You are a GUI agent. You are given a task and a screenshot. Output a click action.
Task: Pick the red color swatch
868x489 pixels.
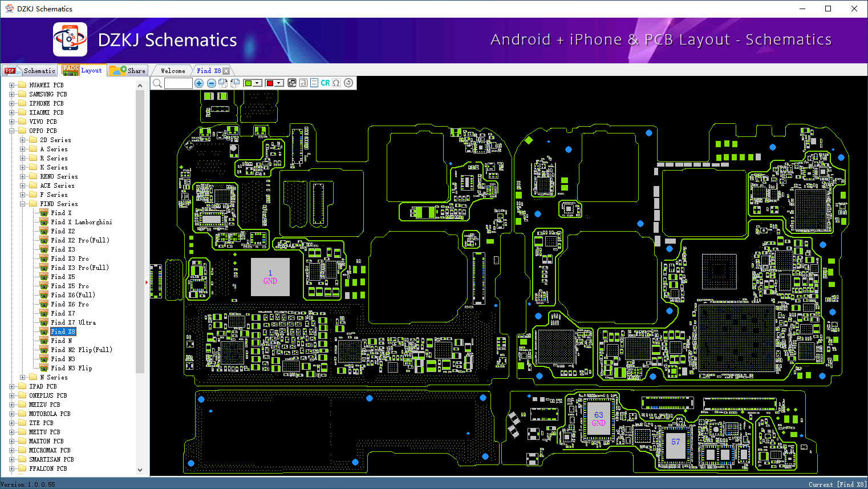click(x=270, y=83)
